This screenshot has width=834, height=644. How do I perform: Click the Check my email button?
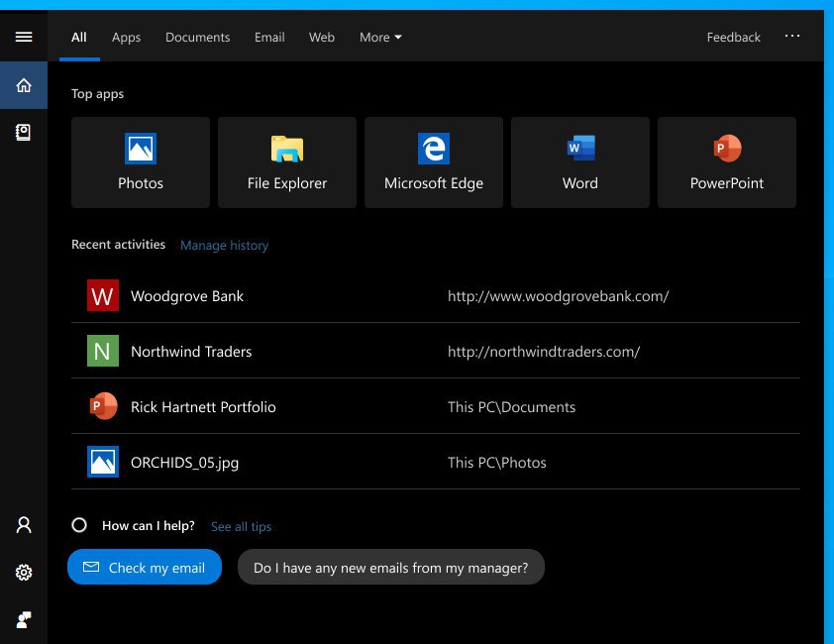point(145,568)
